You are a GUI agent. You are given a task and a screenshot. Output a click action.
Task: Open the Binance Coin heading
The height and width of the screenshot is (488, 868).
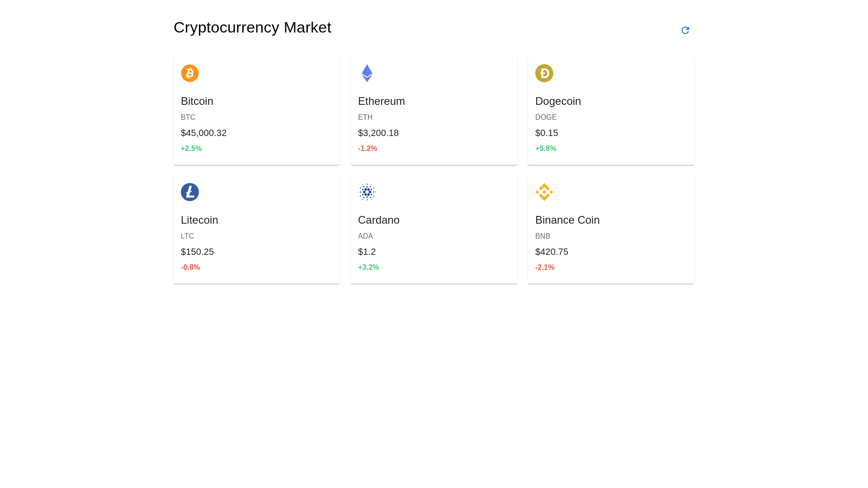coord(567,220)
